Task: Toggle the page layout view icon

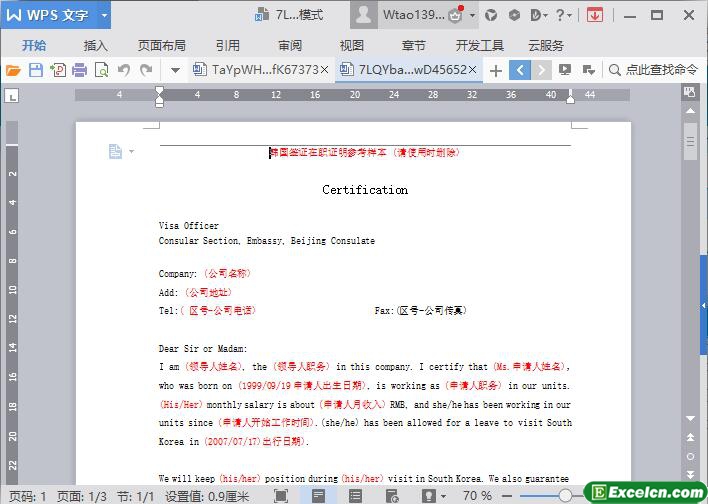Action: coord(318,496)
